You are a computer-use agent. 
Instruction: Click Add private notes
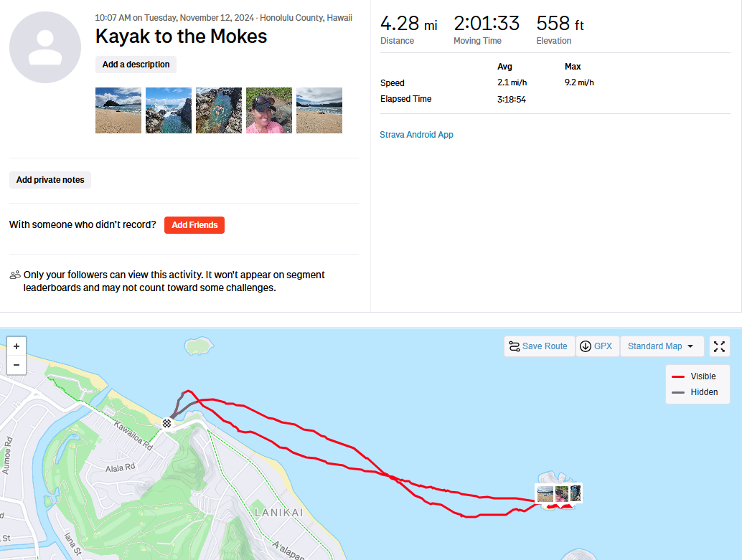click(x=50, y=180)
